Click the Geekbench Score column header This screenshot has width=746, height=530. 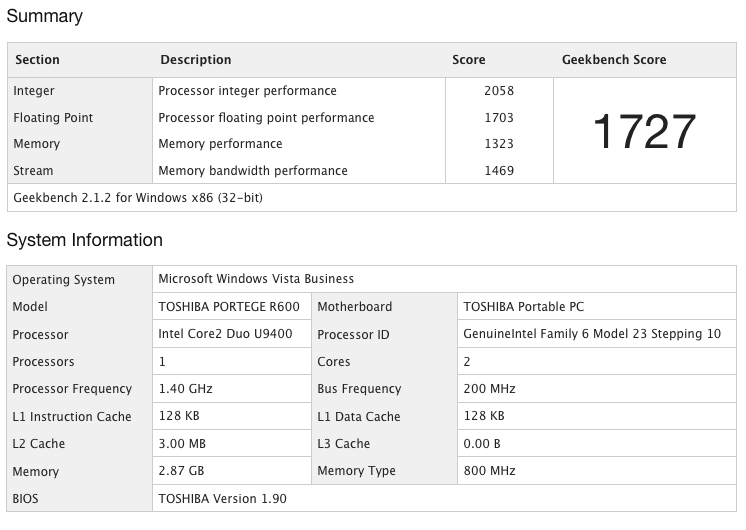coord(614,59)
